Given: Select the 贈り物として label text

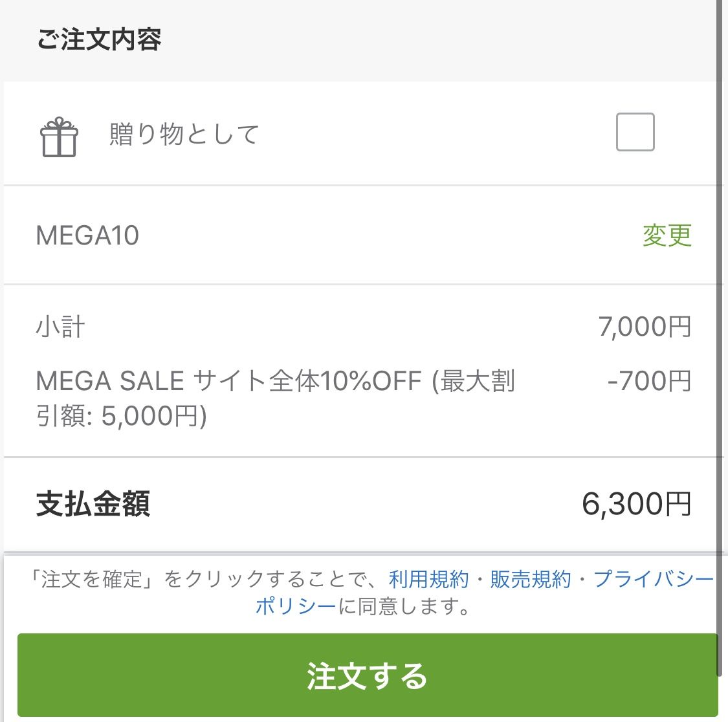Looking at the screenshot, I should (184, 134).
